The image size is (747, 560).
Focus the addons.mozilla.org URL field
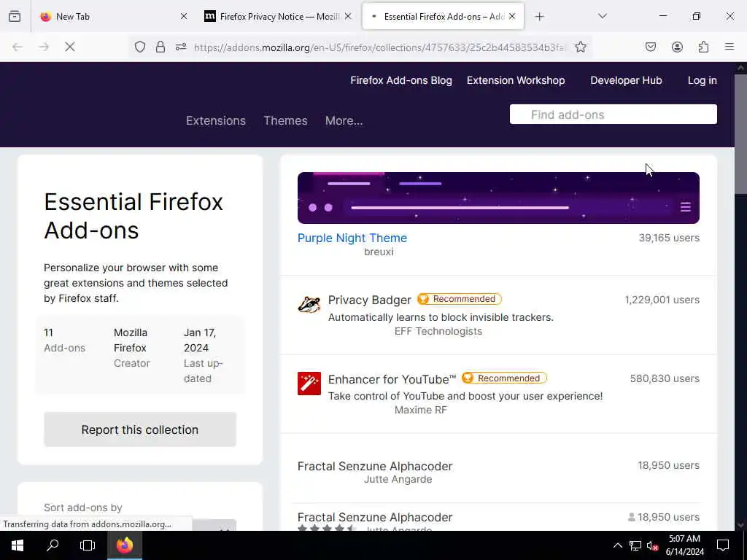pyautogui.click(x=379, y=47)
